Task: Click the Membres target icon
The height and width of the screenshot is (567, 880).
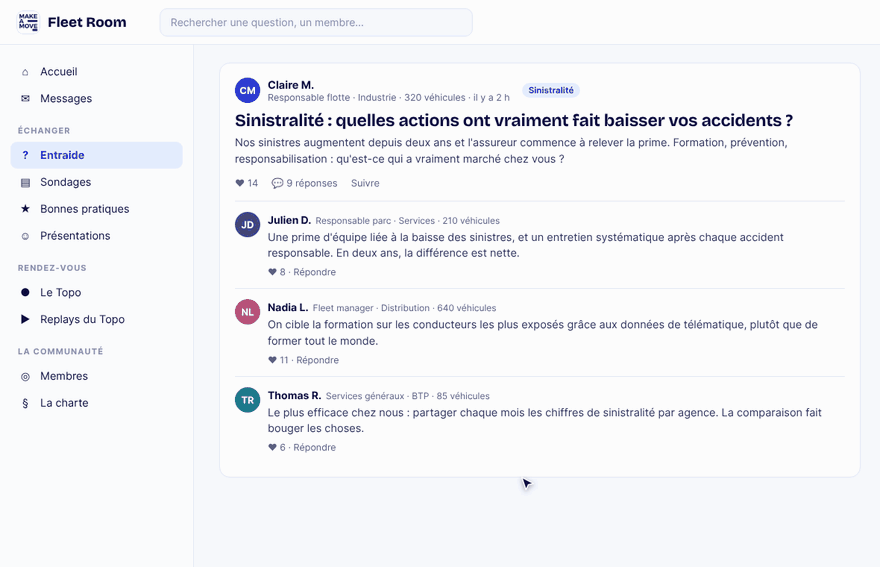Action: (25, 377)
